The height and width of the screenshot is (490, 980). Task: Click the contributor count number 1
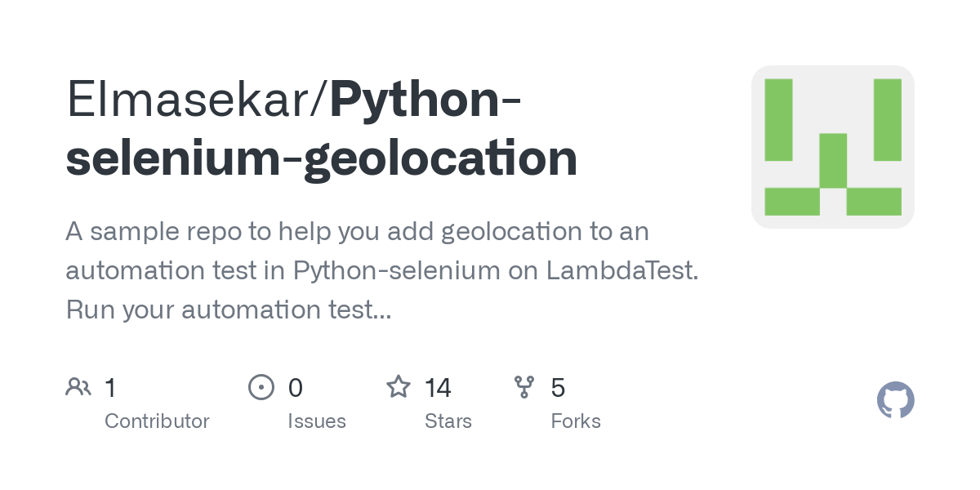point(110,387)
